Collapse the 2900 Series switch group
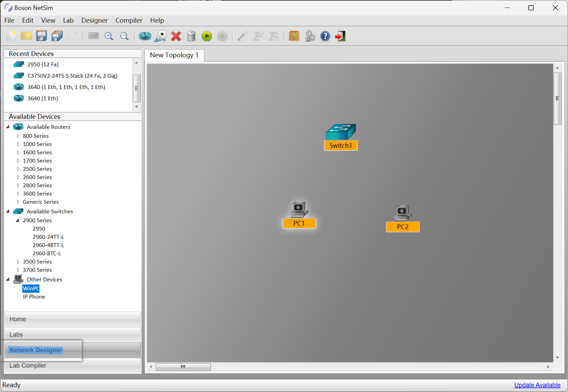 (x=18, y=221)
